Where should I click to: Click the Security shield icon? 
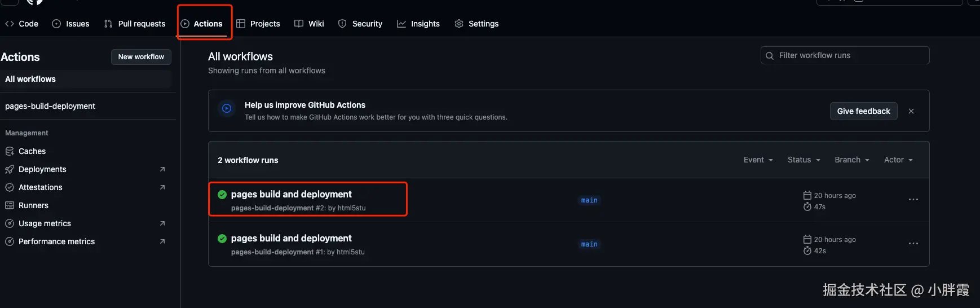(x=342, y=24)
